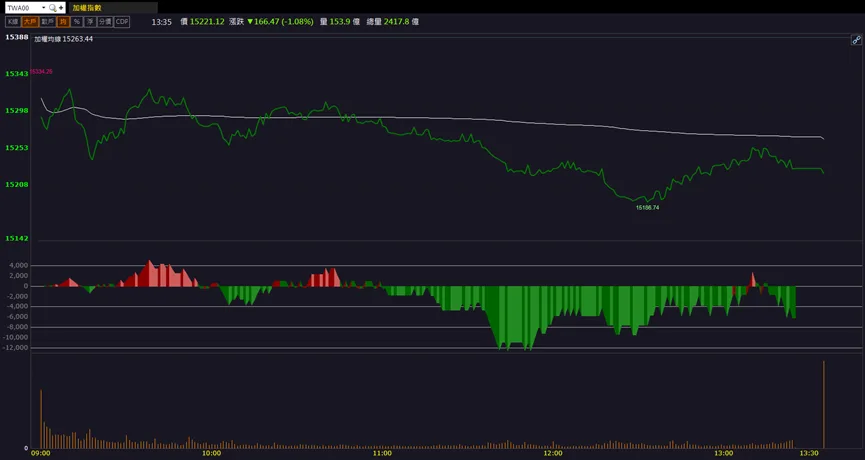Click the 15388 top price axis label
Image resolution: width=865 pixels, height=460 pixels.
pyautogui.click(x=17, y=37)
